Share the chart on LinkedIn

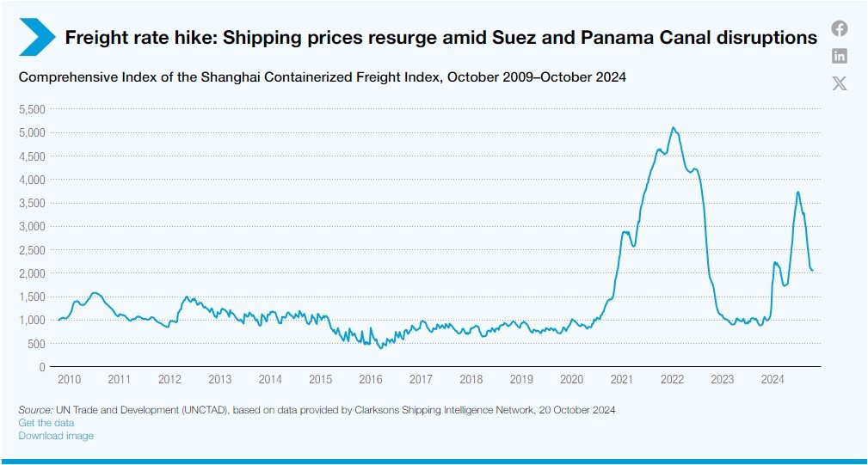(840, 56)
